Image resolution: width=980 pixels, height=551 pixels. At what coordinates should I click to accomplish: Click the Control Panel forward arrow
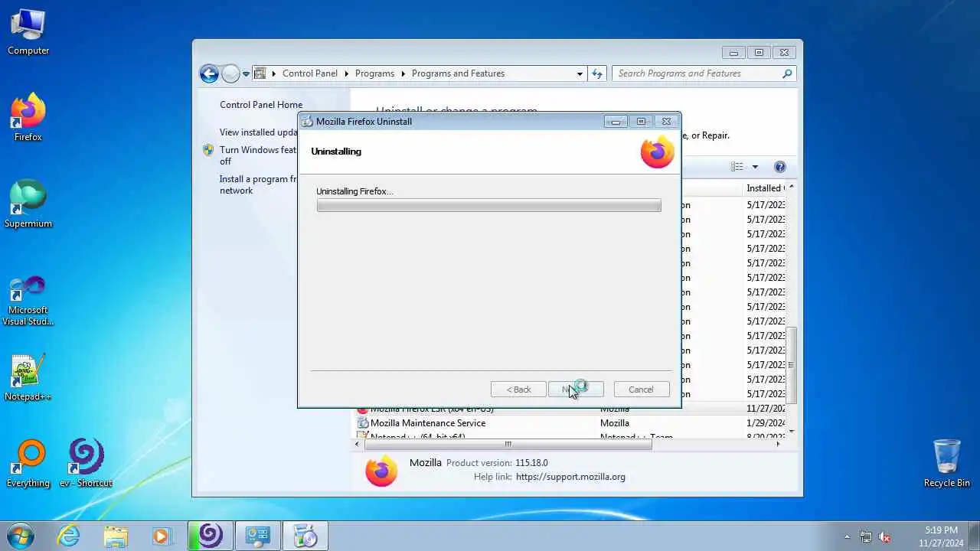(230, 73)
